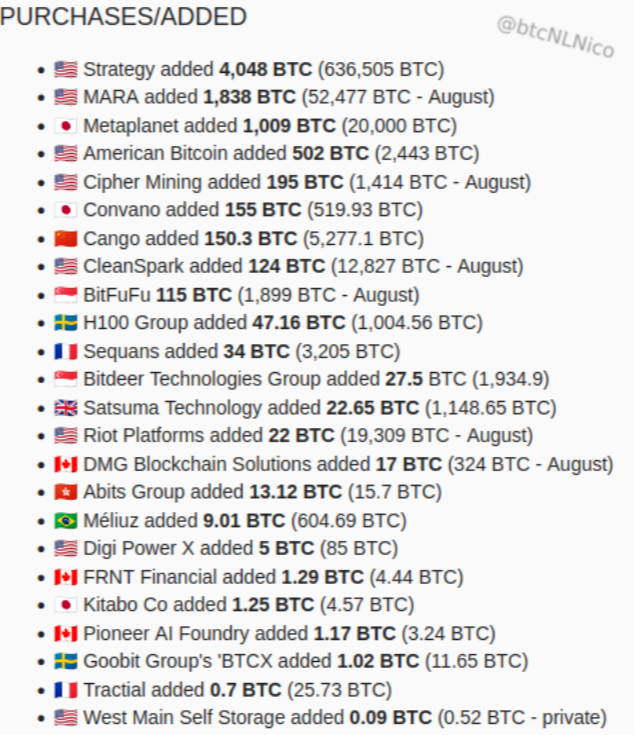Click the Hong Kong flag beside Abits Group
Screen dimensions: 634x735
65,492
